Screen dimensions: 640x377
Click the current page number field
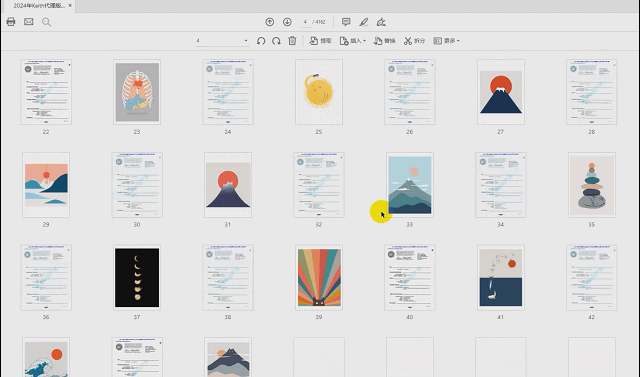click(x=305, y=22)
